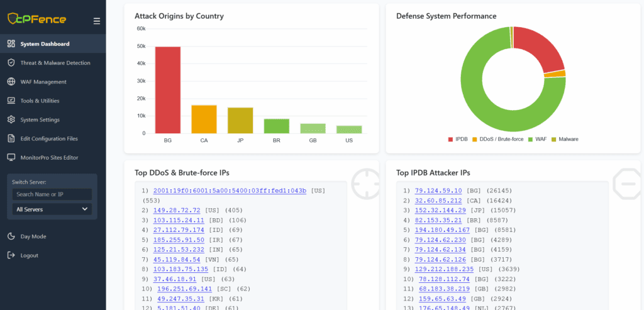The height and width of the screenshot is (310, 644).
Task: Focus the Search Name or IP field
Action: click(52, 194)
